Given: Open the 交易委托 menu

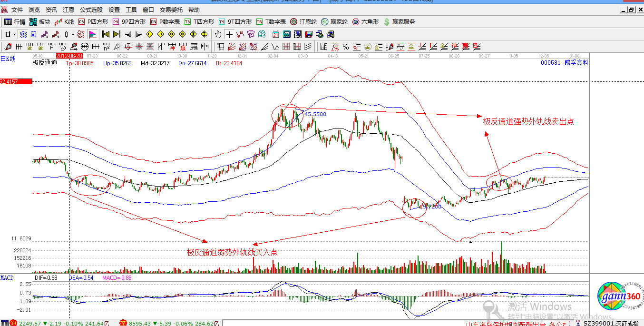Looking at the screenshot, I should pos(171,10).
